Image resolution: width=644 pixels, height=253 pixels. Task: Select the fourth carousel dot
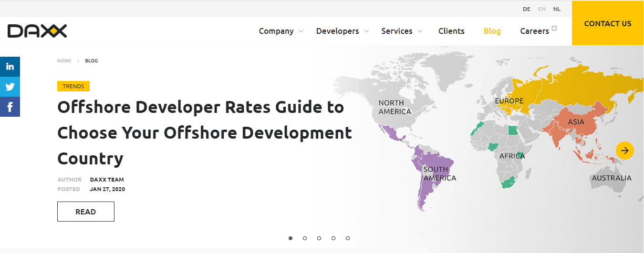(x=333, y=238)
